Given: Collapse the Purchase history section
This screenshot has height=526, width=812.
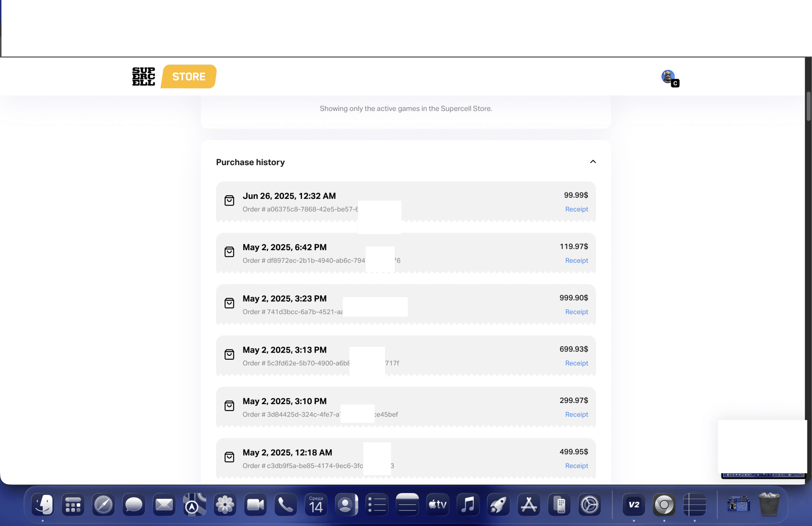Looking at the screenshot, I should tap(593, 162).
